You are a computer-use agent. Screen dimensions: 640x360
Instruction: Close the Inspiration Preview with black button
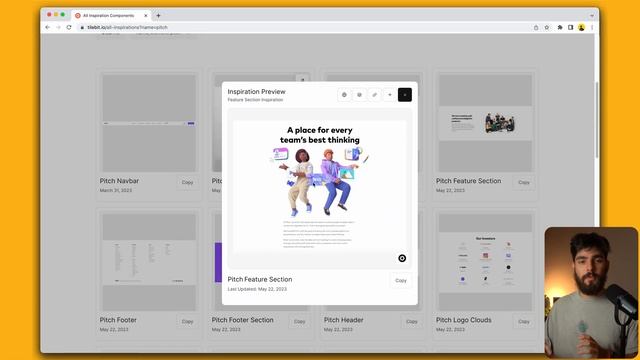pyautogui.click(x=404, y=95)
